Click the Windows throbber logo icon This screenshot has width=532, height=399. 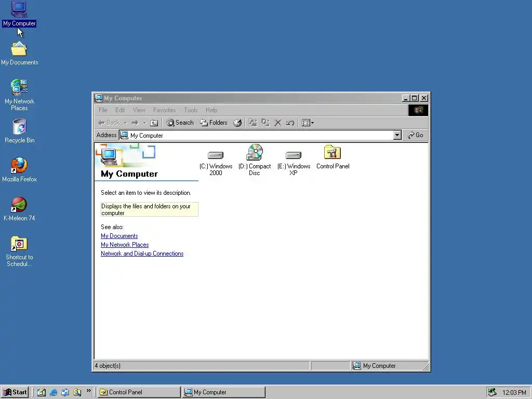[418, 110]
